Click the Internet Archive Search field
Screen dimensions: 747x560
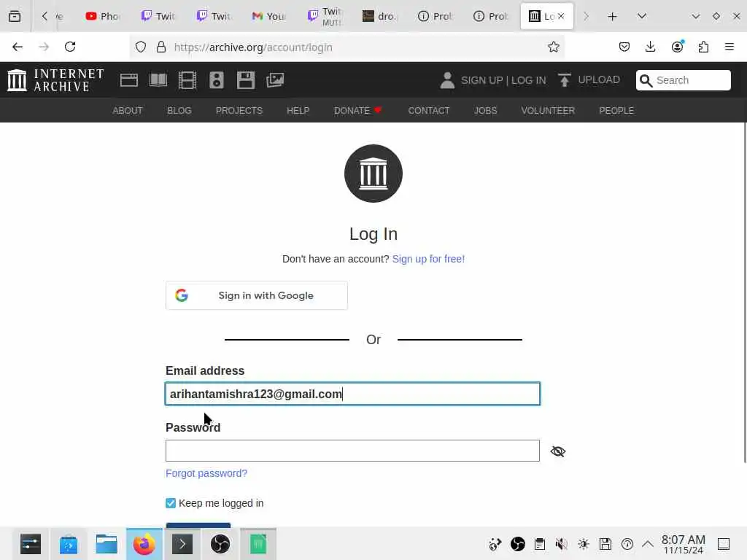(683, 80)
